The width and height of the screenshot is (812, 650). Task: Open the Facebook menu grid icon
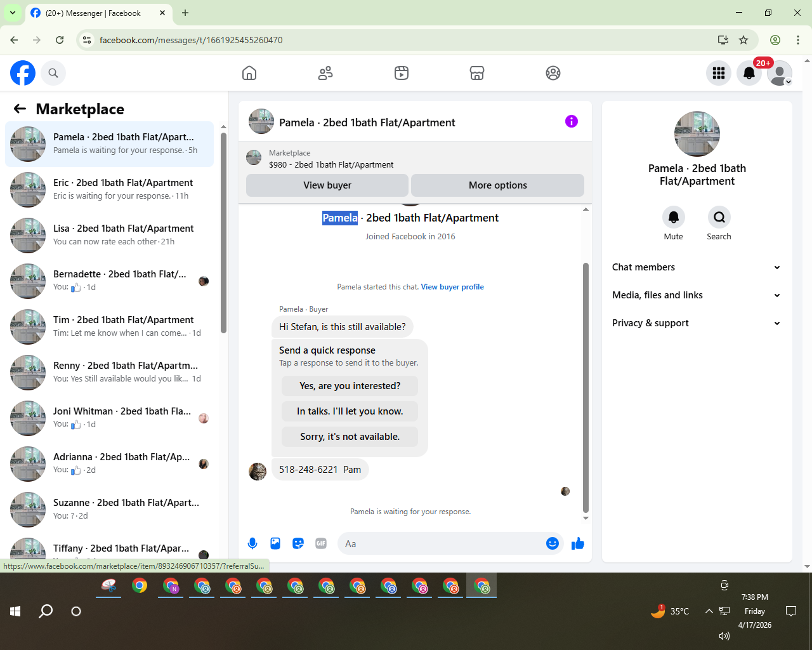pyautogui.click(x=719, y=73)
